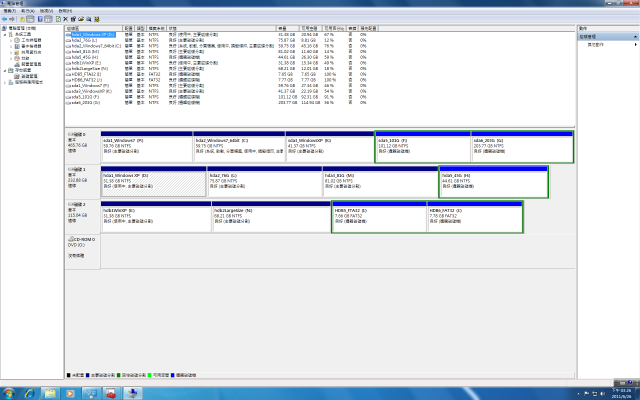Select the hda2_76G (L:) volume row
This screenshot has height=400, width=640.
click(216, 40)
